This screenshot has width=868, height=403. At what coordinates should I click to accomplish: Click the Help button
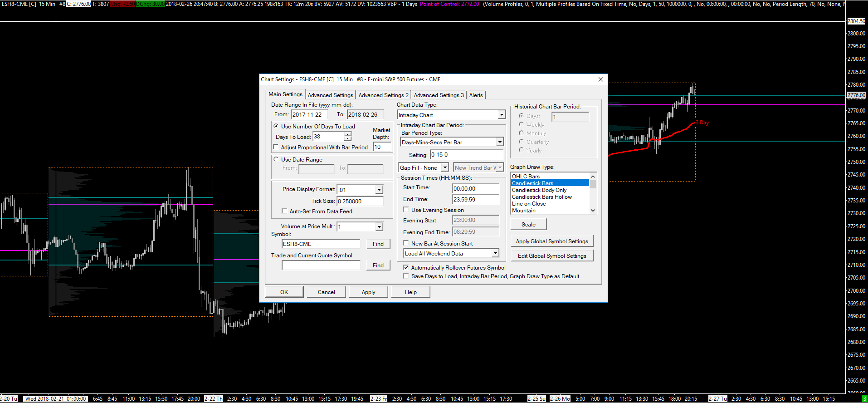point(410,292)
